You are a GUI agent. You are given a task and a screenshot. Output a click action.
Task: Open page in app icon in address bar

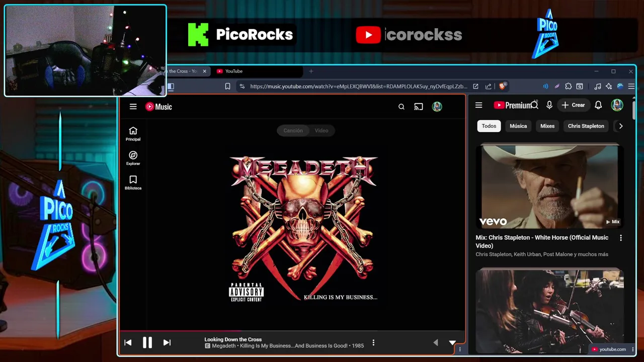475,86
